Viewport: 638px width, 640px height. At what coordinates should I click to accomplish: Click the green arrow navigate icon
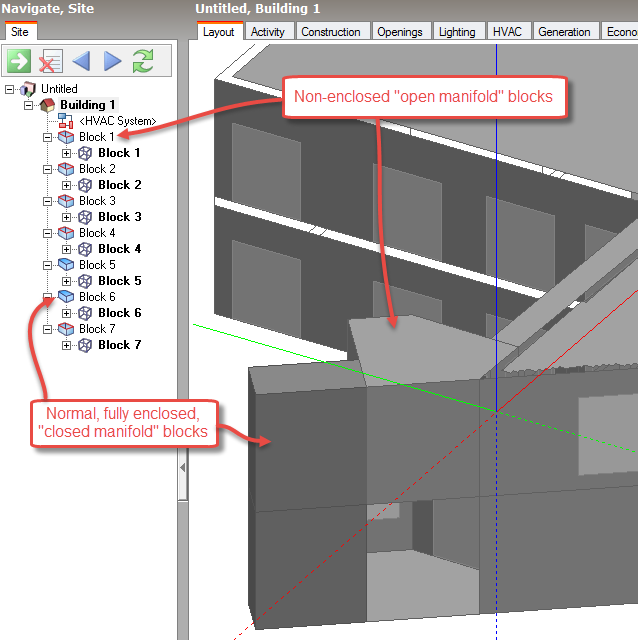[x=19, y=62]
